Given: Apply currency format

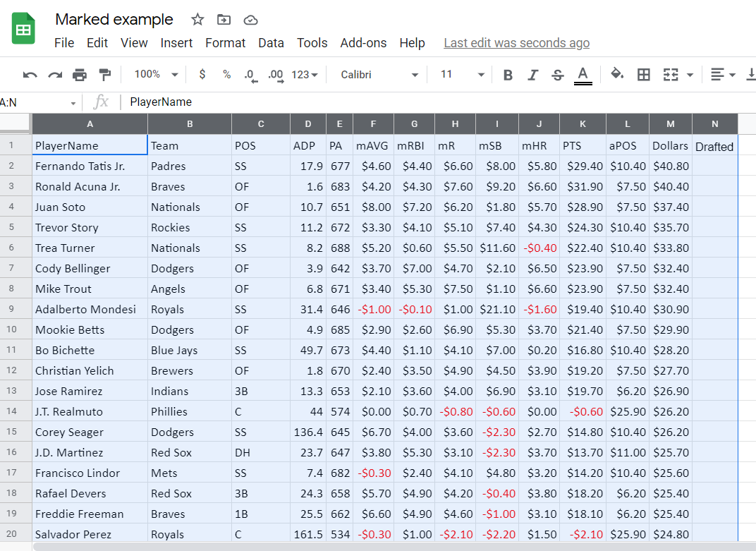Looking at the screenshot, I should pyautogui.click(x=202, y=74).
